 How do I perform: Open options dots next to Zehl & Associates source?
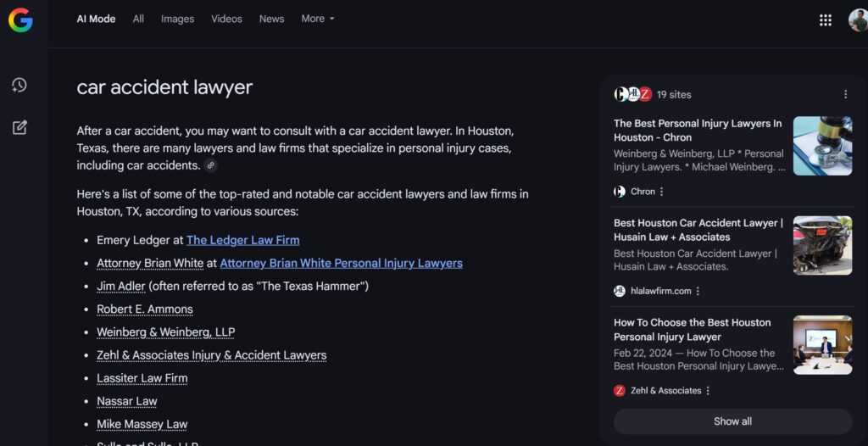click(x=708, y=391)
